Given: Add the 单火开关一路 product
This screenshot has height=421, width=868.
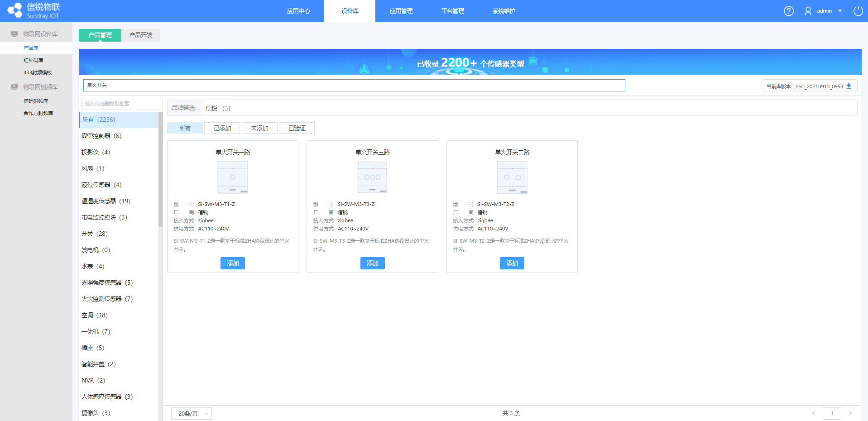Looking at the screenshot, I should pyautogui.click(x=232, y=263).
